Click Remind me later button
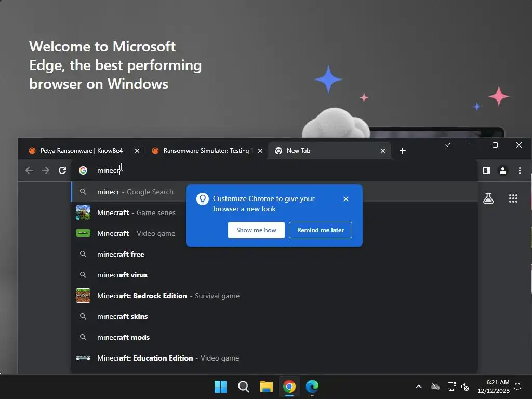 click(x=320, y=230)
